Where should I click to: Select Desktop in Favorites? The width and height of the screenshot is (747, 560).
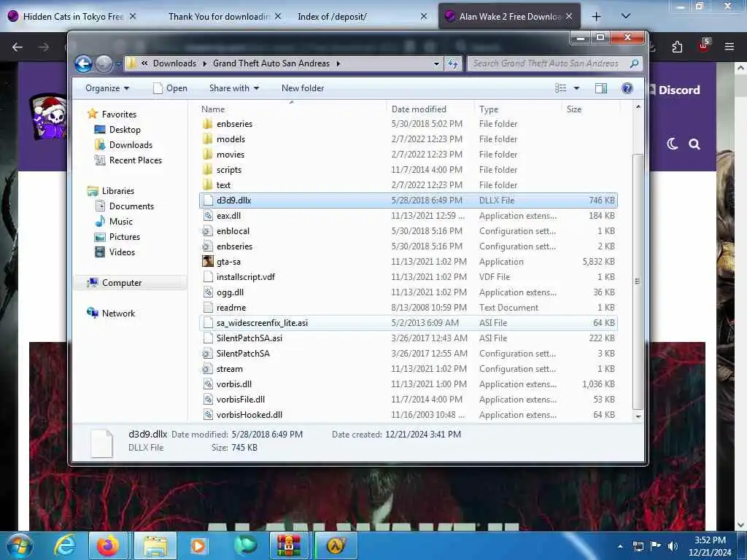click(125, 130)
